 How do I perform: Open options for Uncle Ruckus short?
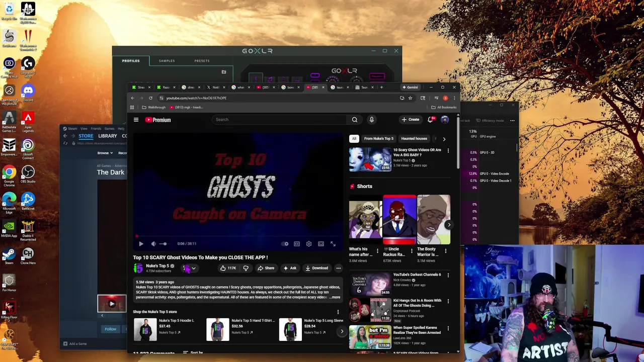click(x=412, y=251)
